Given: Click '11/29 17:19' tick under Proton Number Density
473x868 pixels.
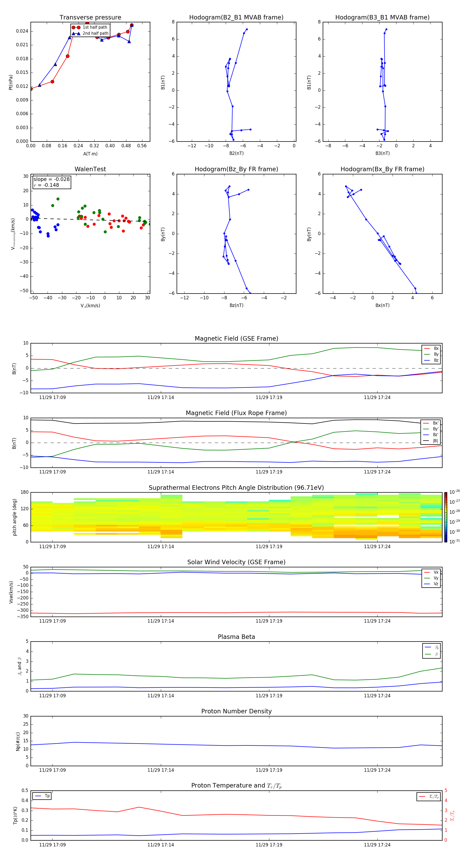Looking at the screenshot, I should click(x=269, y=770).
